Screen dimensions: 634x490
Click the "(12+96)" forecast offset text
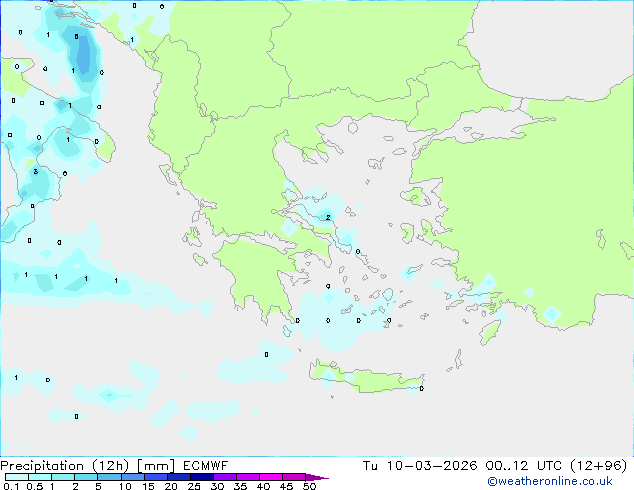click(x=598, y=466)
